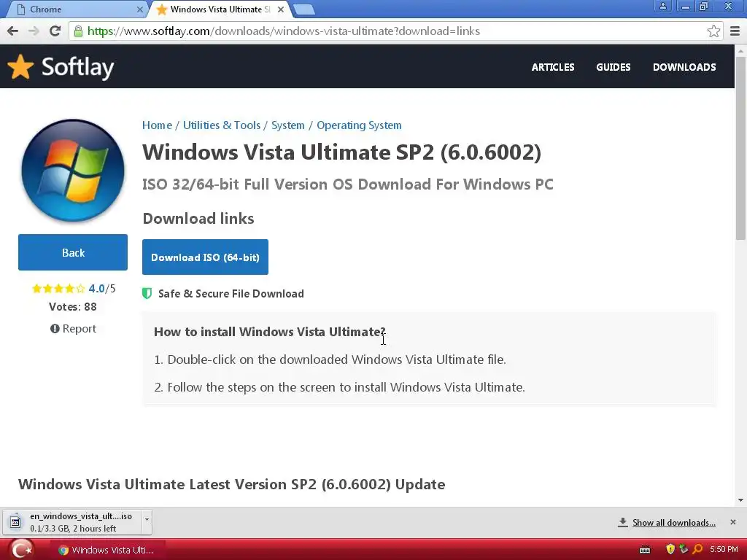Click the download arrow icon beside Show all downloads
The width and height of the screenshot is (747, 560).
click(622, 522)
